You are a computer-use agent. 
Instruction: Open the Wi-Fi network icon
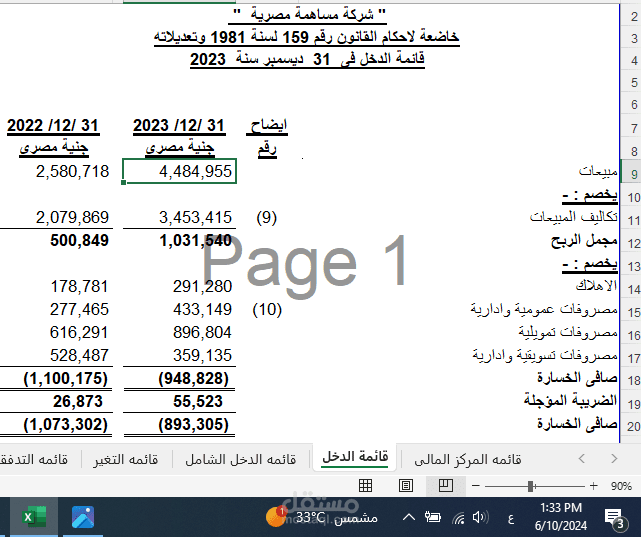(x=459, y=519)
